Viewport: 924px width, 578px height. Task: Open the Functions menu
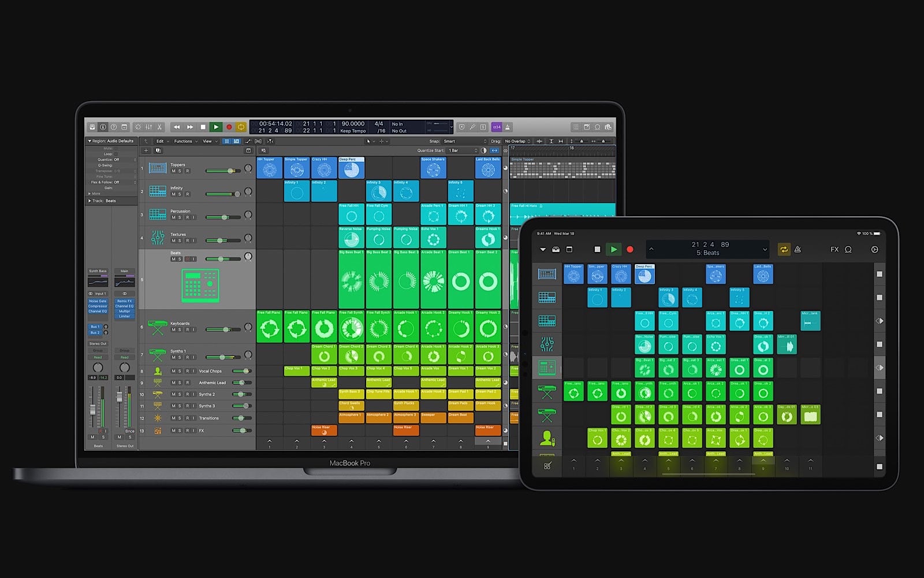[184, 141]
